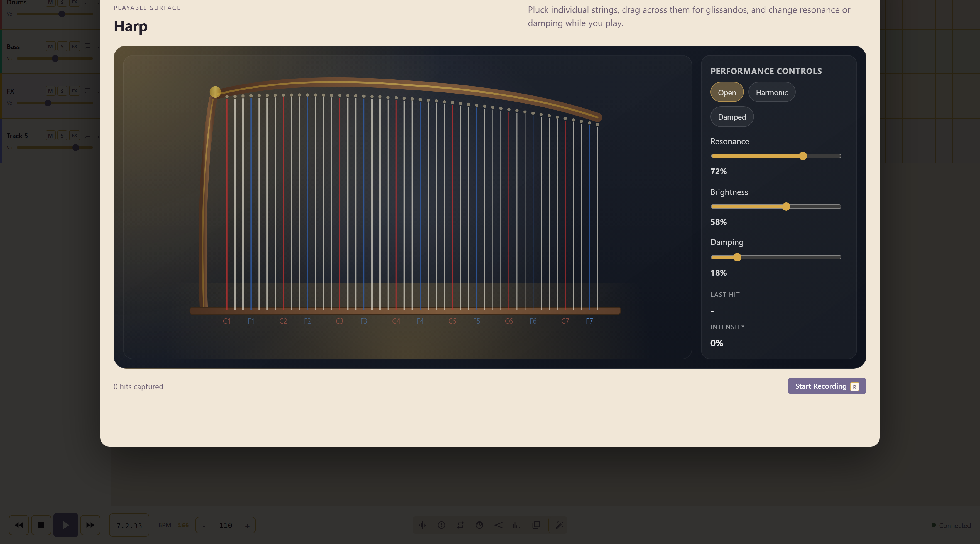Open the comment icon on FX track

coord(87,91)
